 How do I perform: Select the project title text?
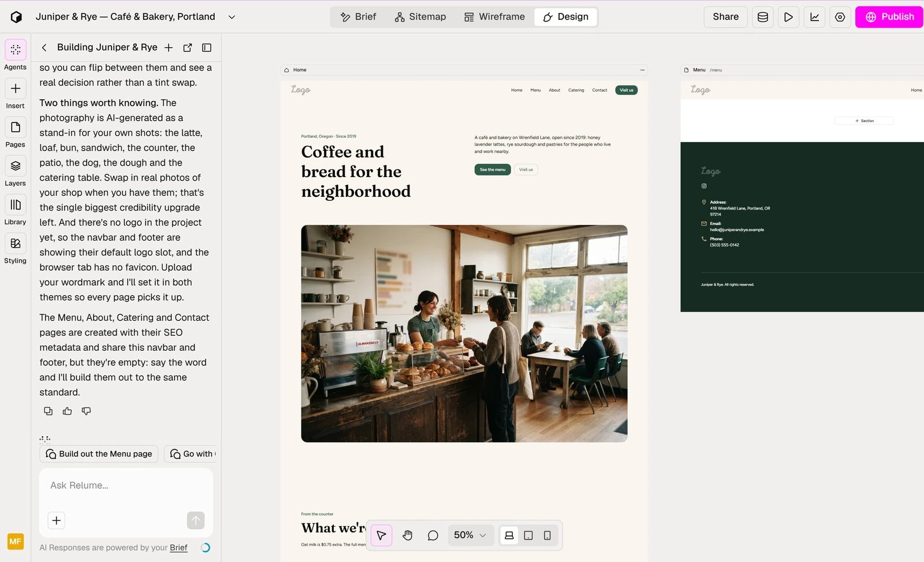125,17
